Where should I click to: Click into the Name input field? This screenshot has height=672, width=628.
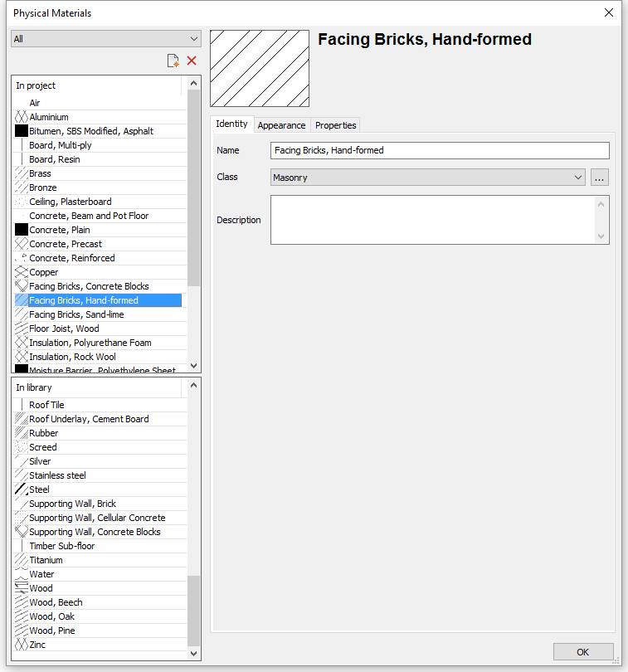440,150
